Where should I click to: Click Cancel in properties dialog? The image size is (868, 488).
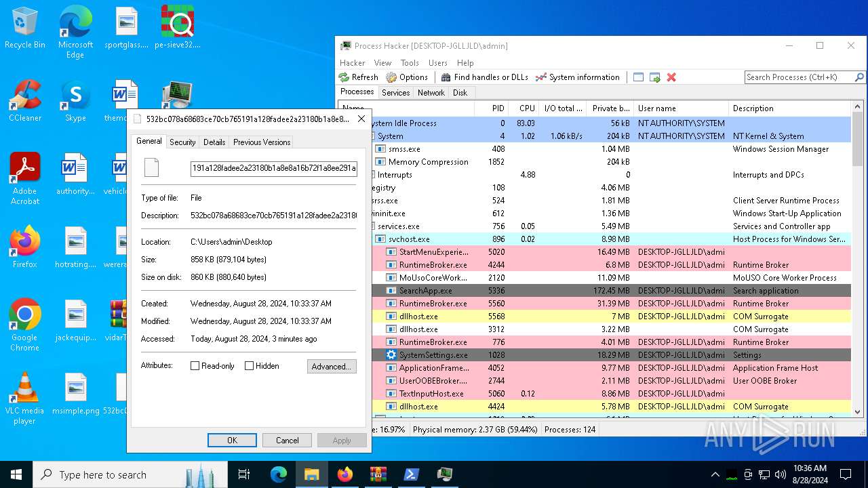287,441
